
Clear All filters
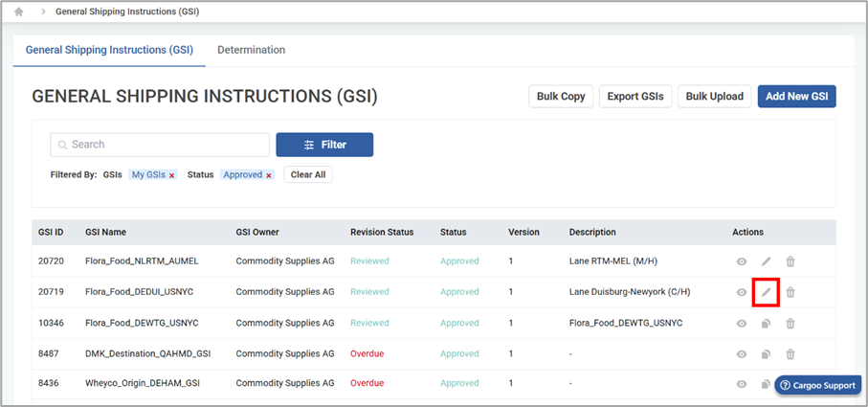(308, 174)
